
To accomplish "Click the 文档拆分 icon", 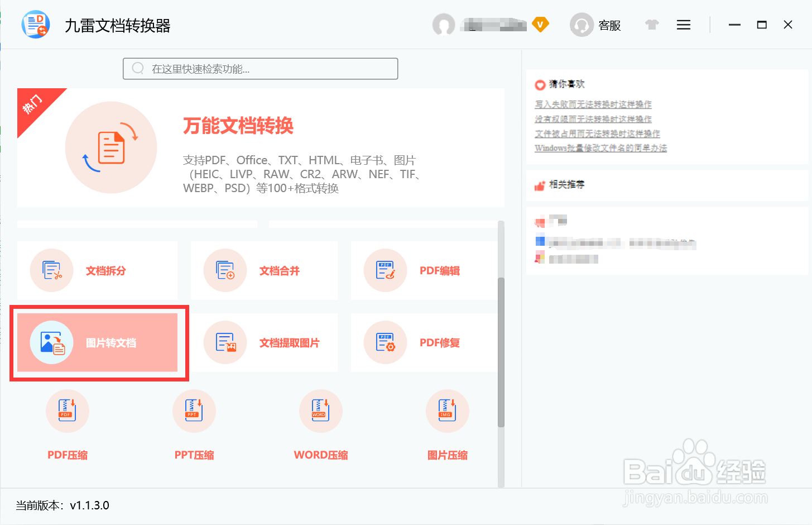I will point(52,270).
